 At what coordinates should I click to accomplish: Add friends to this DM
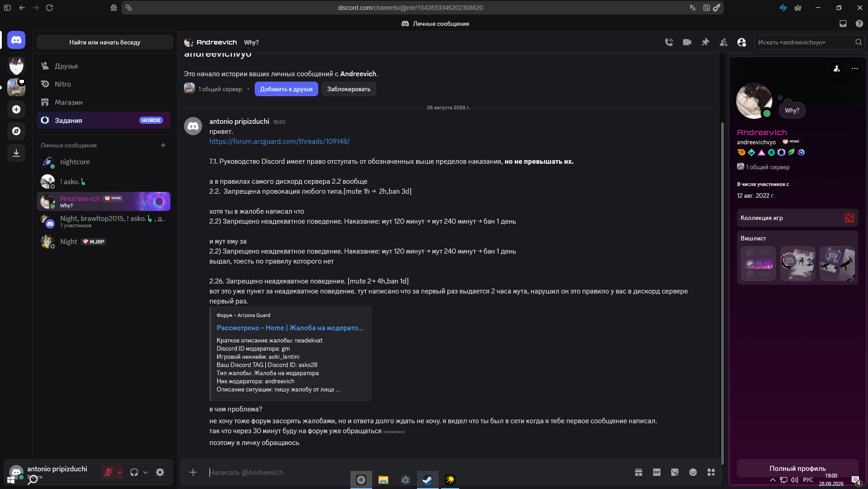point(723,42)
